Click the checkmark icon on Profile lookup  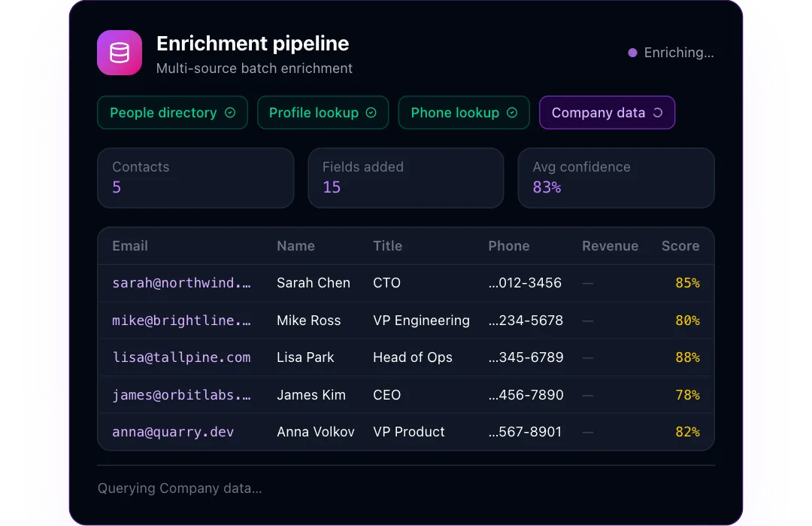tap(371, 112)
